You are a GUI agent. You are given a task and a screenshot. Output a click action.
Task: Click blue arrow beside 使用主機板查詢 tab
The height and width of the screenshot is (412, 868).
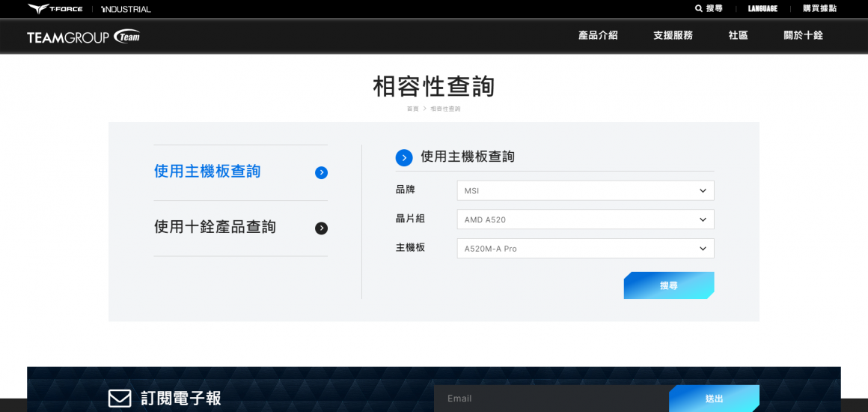tap(321, 172)
